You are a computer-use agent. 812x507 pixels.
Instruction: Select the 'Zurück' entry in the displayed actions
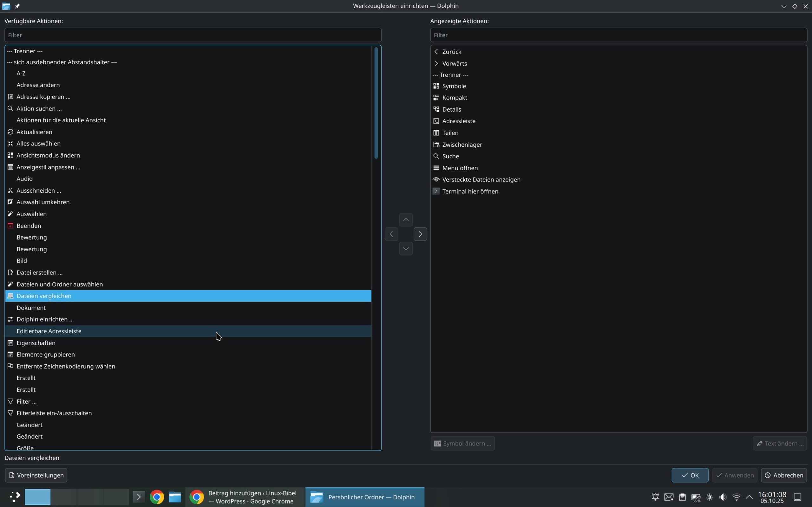(451, 52)
